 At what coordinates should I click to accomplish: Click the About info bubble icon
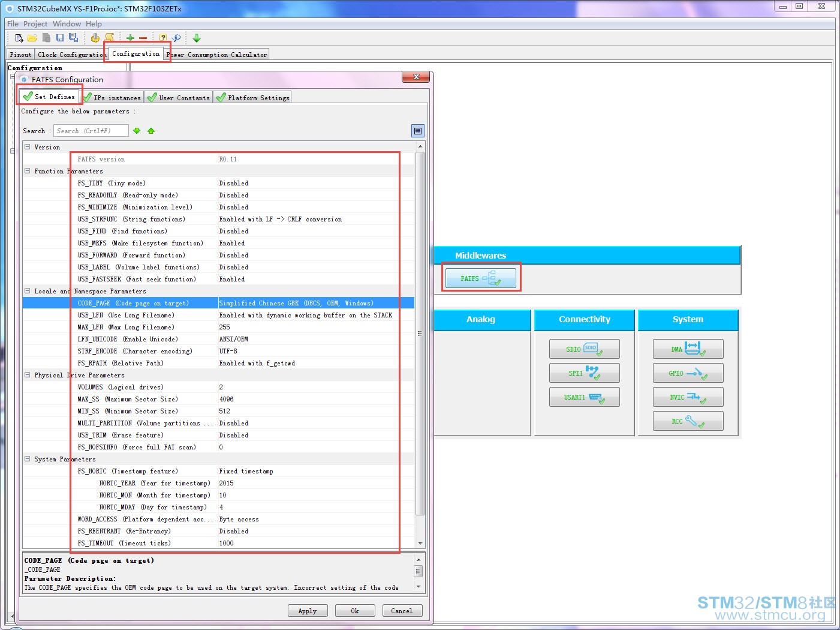click(x=176, y=38)
